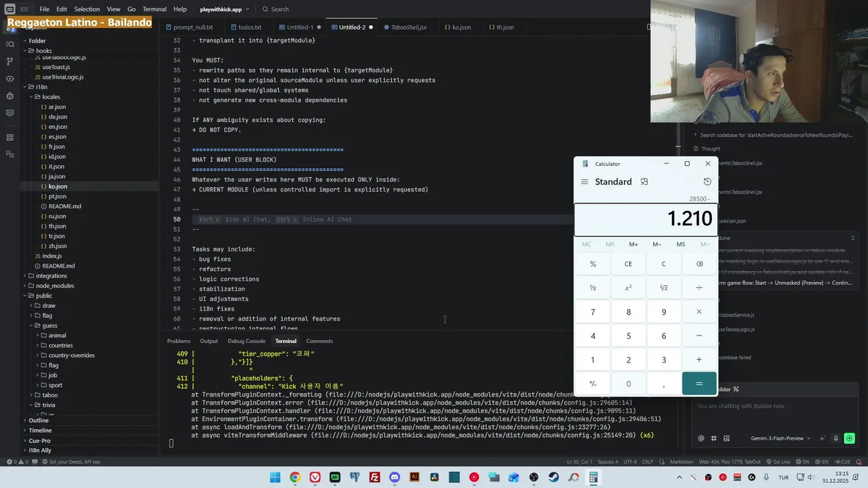Click the calculator plus/minus sign key
The image size is (868, 488).
(593, 384)
